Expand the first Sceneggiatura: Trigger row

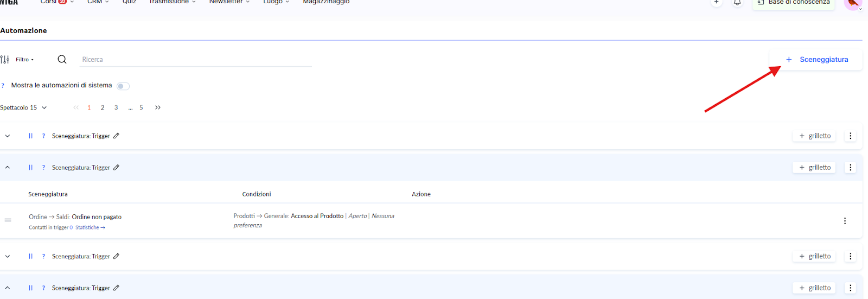(x=8, y=136)
